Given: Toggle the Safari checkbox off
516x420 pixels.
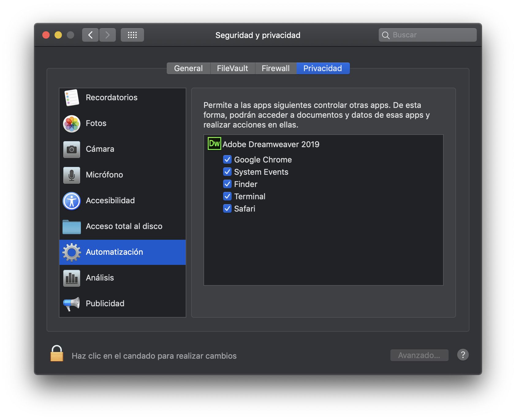Looking at the screenshot, I should point(227,209).
